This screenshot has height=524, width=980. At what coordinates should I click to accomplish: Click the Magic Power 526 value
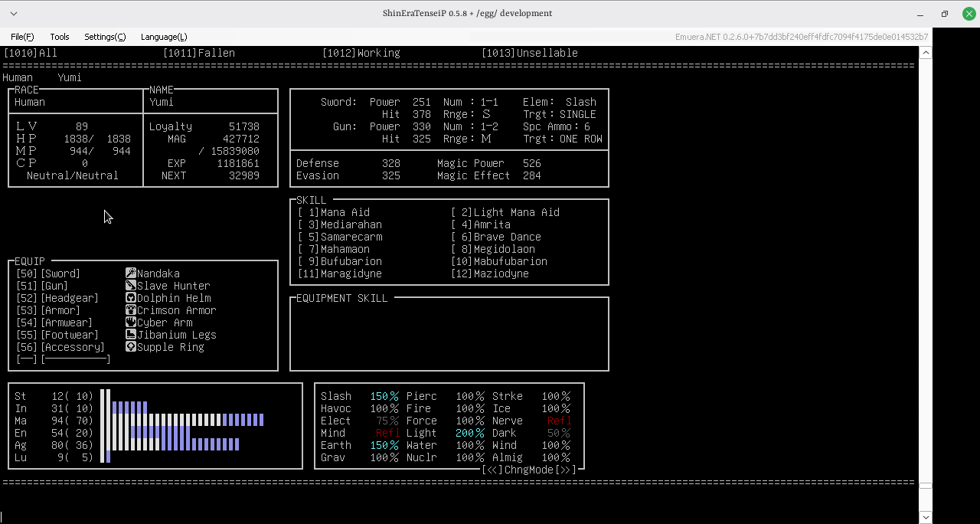point(531,163)
